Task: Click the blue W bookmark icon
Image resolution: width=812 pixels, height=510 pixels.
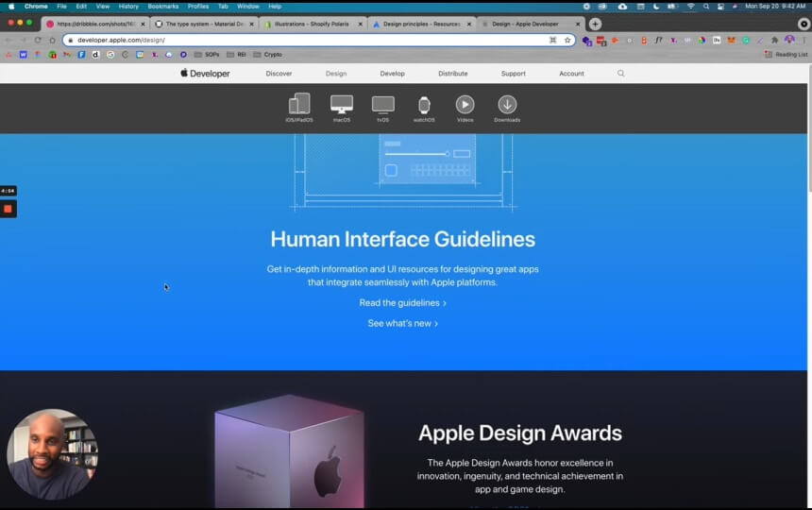Action: (24, 55)
